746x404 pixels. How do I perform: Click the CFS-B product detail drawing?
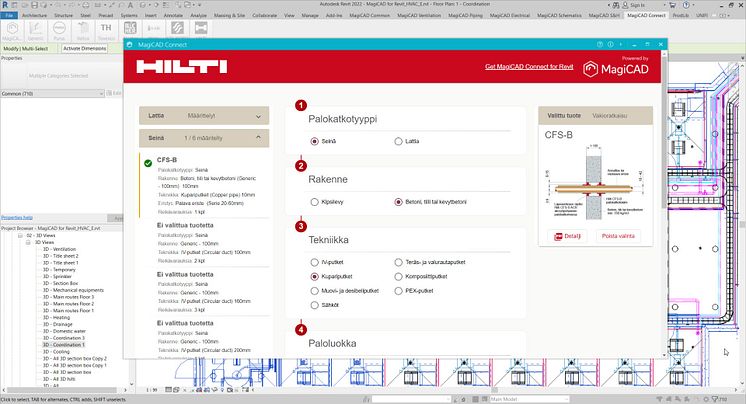point(595,182)
